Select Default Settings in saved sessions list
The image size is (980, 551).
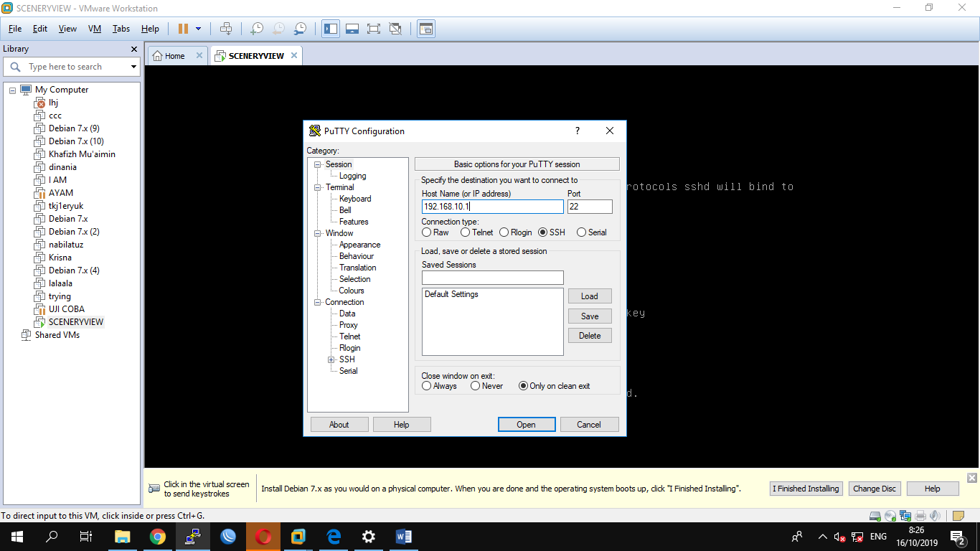(451, 294)
